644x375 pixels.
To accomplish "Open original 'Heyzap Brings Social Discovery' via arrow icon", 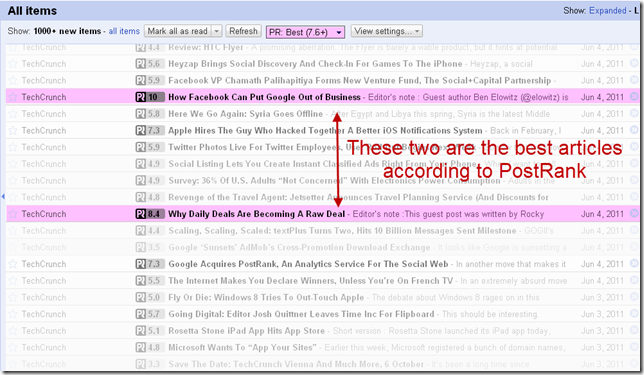I will (634, 63).
